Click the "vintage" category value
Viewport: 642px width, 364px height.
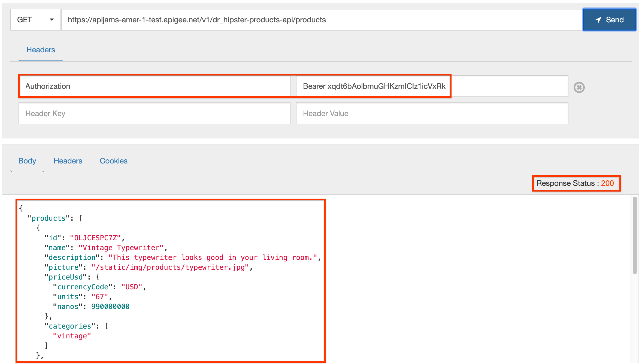[x=72, y=336]
